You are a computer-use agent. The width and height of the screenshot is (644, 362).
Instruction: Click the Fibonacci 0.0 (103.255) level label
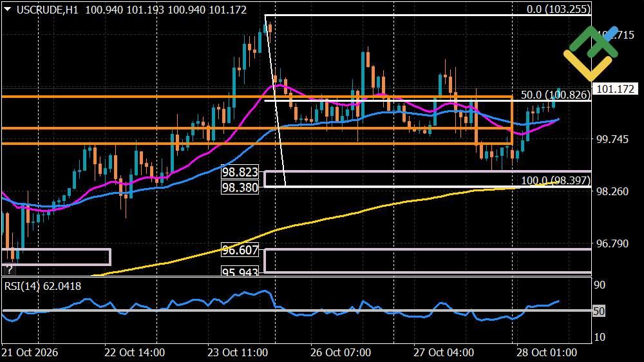point(558,8)
